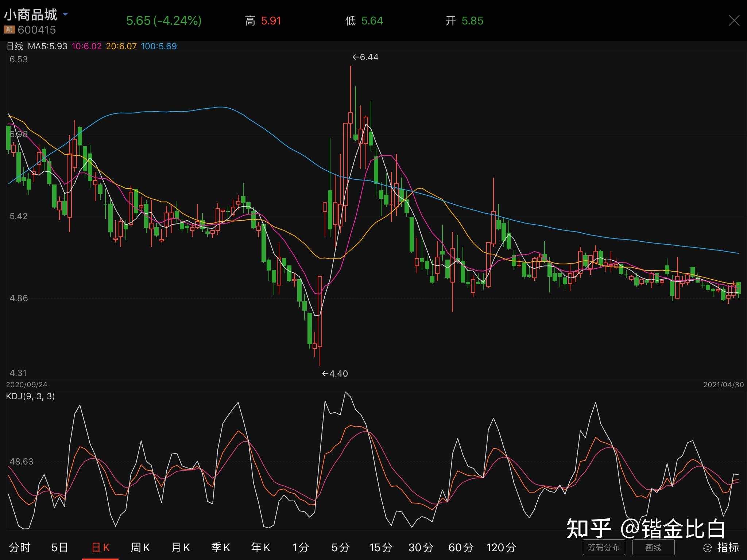Switch to the 5日 tab
The width and height of the screenshot is (747, 560).
(60, 547)
